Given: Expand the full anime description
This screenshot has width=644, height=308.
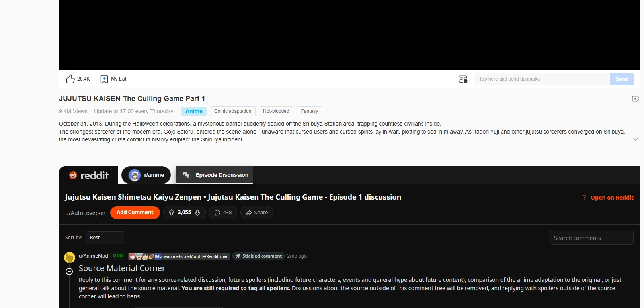Looking at the screenshot, I should click(636, 139).
